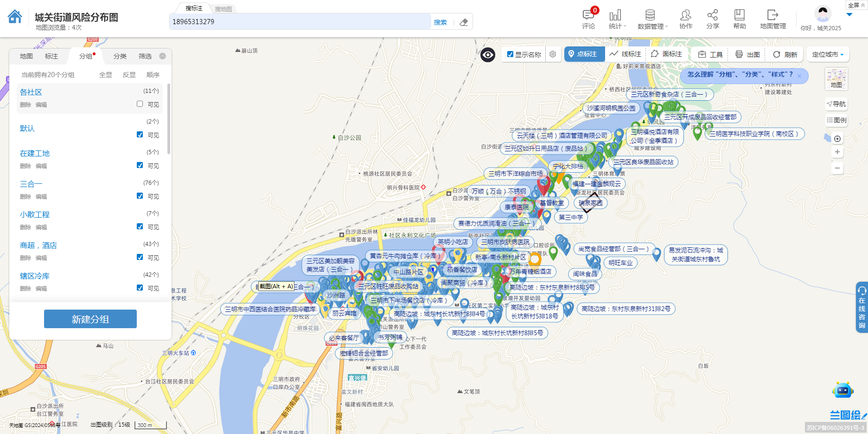Expand the 统计 dropdown menu
868x434 pixels.
(617, 19)
